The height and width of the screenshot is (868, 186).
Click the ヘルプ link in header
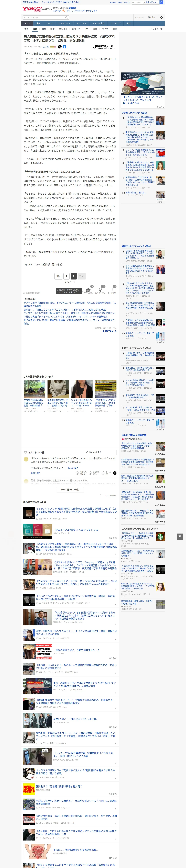point(127,2)
